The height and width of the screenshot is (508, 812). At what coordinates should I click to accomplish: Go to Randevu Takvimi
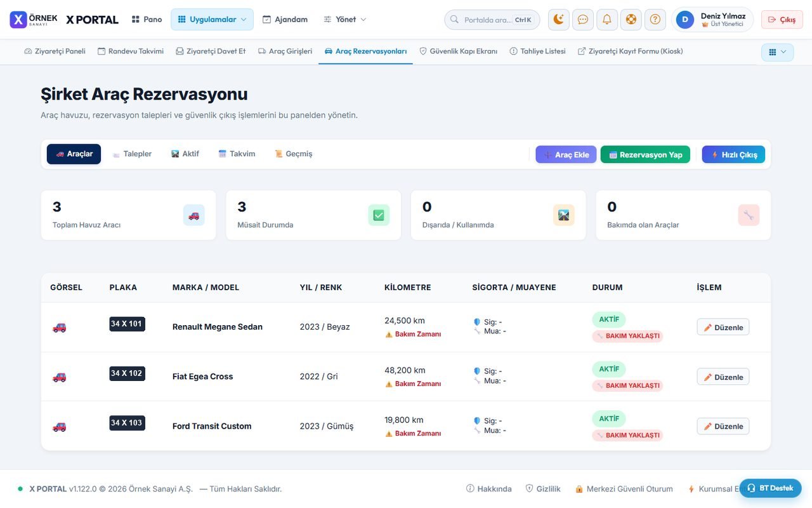tap(131, 51)
